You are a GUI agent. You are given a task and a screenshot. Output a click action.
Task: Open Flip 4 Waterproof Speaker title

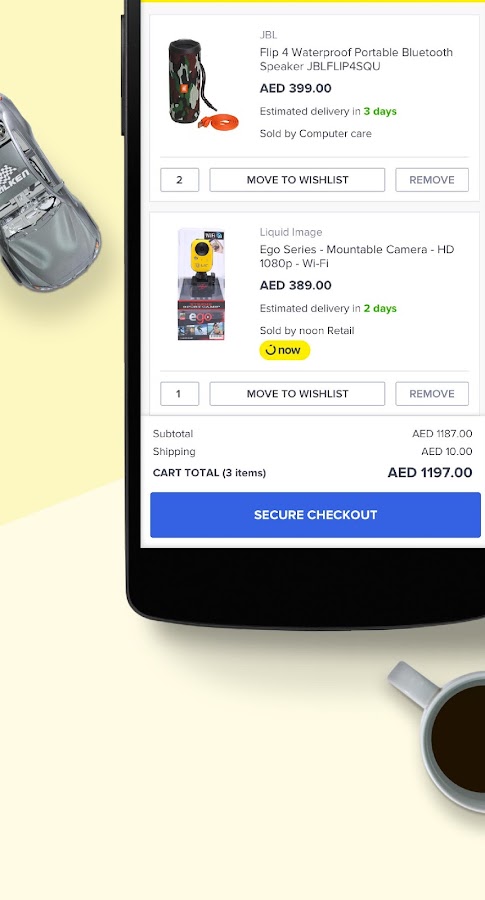[356, 59]
